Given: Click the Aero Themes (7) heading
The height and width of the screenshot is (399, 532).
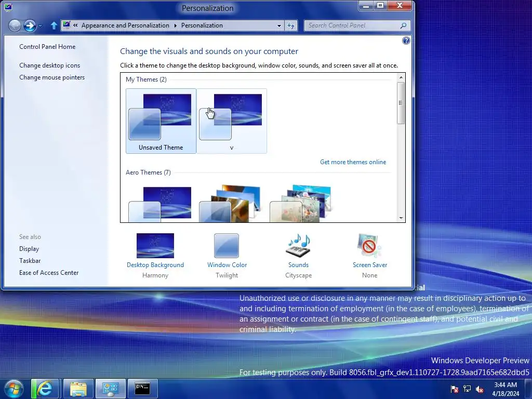Looking at the screenshot, I should [148, 172].
